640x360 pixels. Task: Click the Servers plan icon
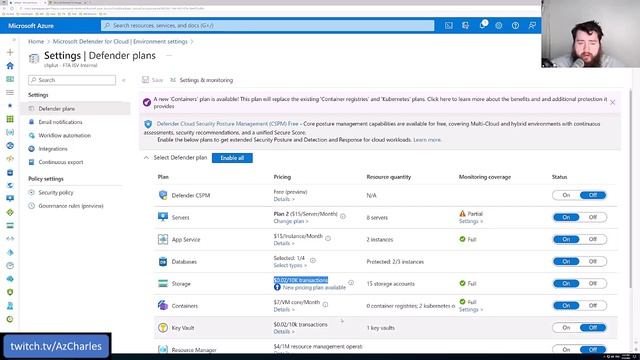[163, 217]
